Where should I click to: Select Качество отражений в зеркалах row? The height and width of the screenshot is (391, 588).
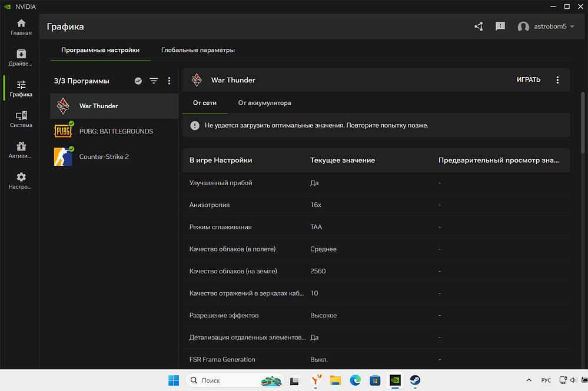[376, 293]
